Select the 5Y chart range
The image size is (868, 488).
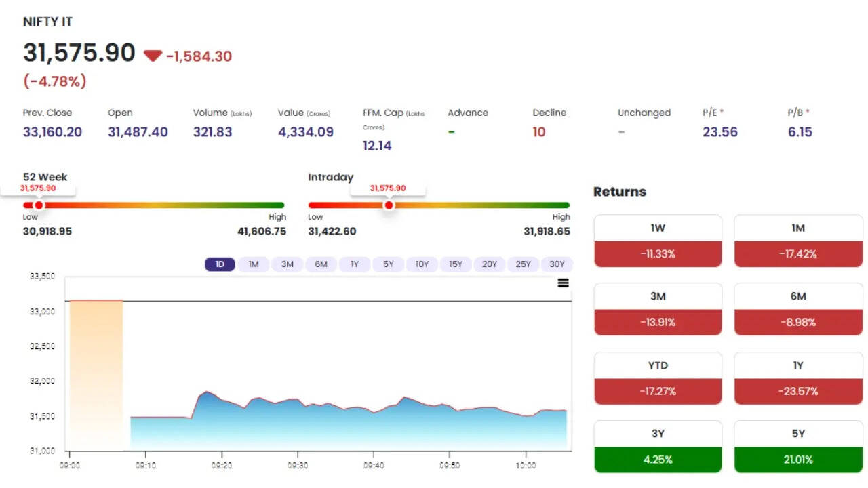pos(389,264)
